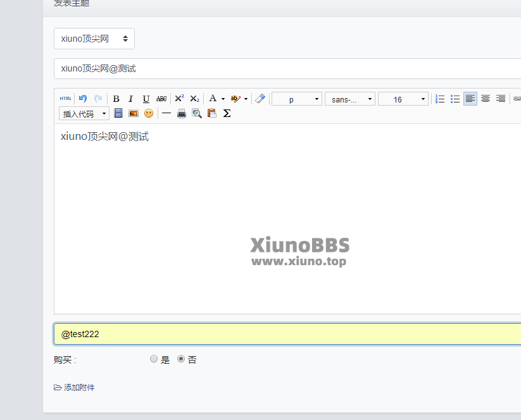Insert a video with film icon
Image resolution: width=521 pixels, height=420 pixels.
click(118, 113)
